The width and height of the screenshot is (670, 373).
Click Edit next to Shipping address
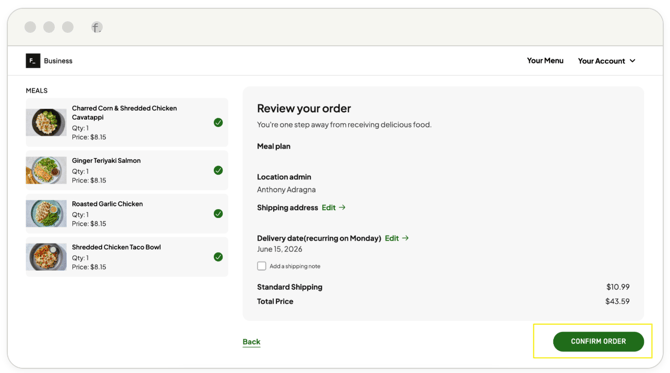coord(329,208)
